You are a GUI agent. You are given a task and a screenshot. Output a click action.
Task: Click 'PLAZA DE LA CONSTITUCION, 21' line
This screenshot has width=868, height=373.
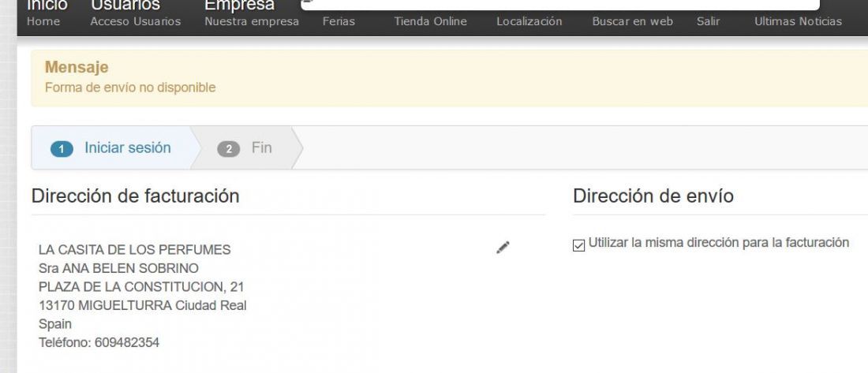click(x=141, y=287)
